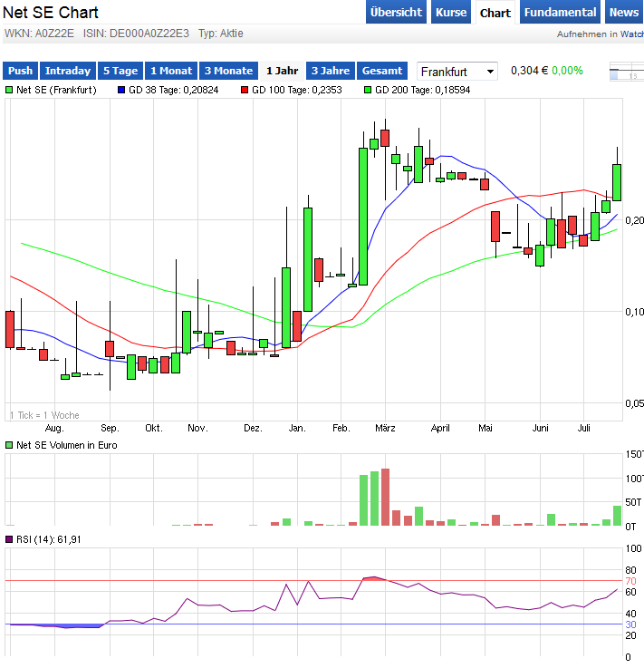Display the Gesamt full history chart
This screenshot has width=644, height=668.
(382, 71)
